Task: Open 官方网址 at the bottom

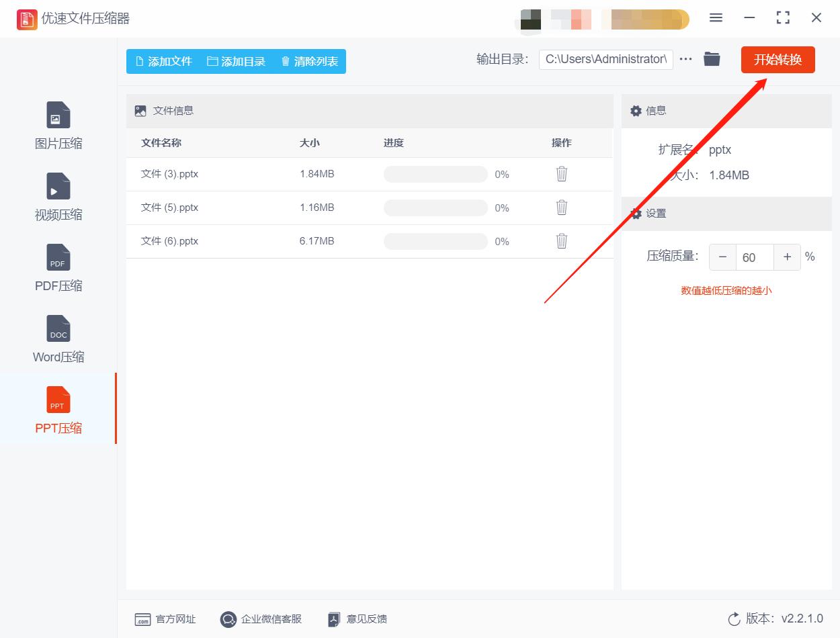Action: click(x=165, y=619)
